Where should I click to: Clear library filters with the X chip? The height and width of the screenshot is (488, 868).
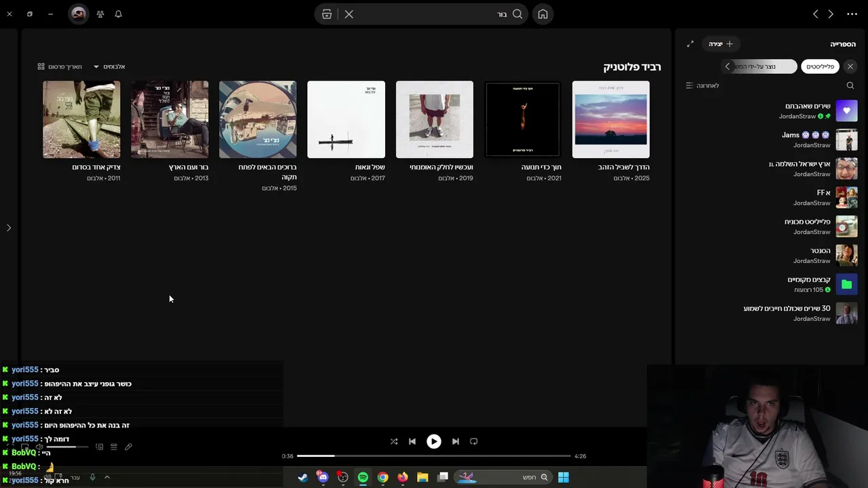pos(850,66)
